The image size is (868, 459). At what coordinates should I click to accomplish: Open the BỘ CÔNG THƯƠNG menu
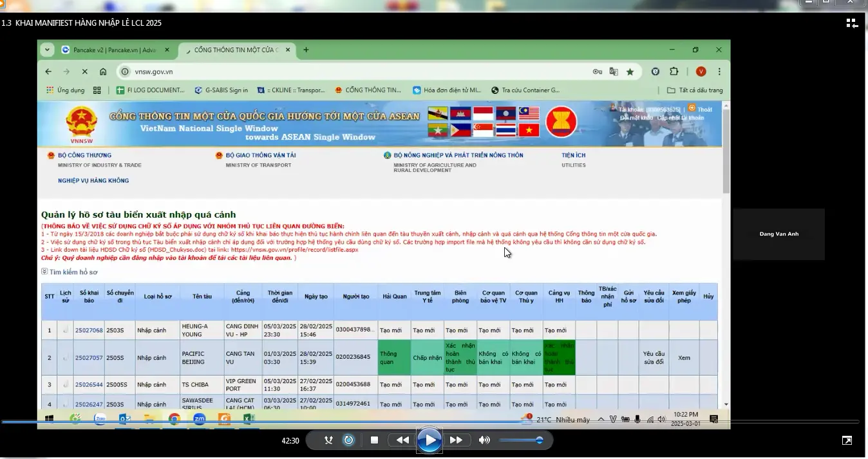(84, 155)
